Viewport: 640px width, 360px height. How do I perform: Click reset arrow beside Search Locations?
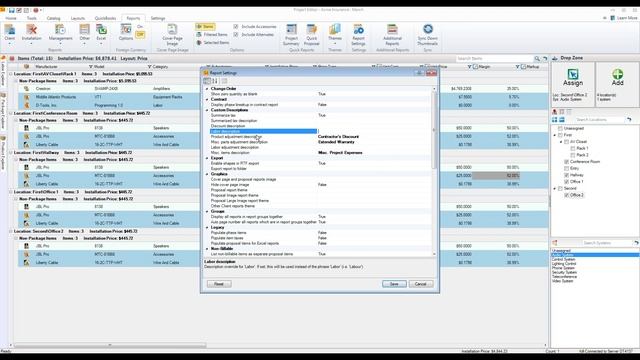coord(629,120)
